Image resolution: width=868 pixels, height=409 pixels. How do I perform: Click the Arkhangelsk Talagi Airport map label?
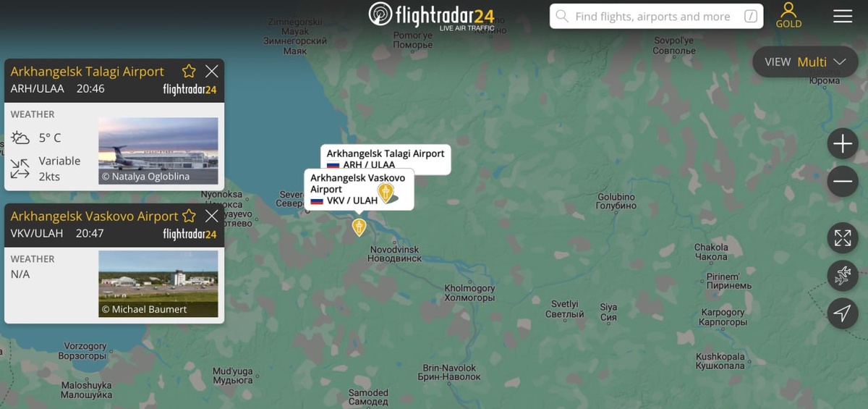[386, 159]
